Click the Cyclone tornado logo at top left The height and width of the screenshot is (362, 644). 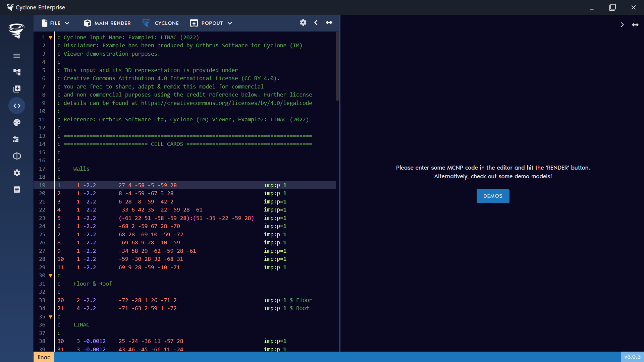pos(16,31)
